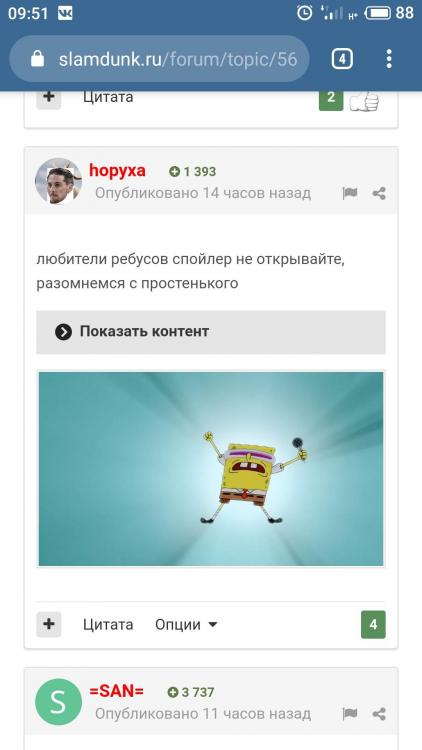The width and height of the screenshot is (422, 750).
Task: Toggle multi-quote plus on hopyxa's post
Action: 49,624
